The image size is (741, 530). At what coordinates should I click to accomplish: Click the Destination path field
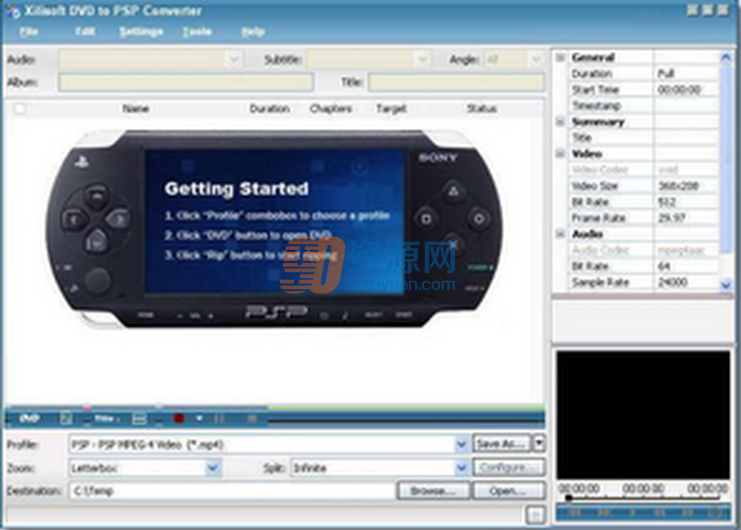[232, 491]
